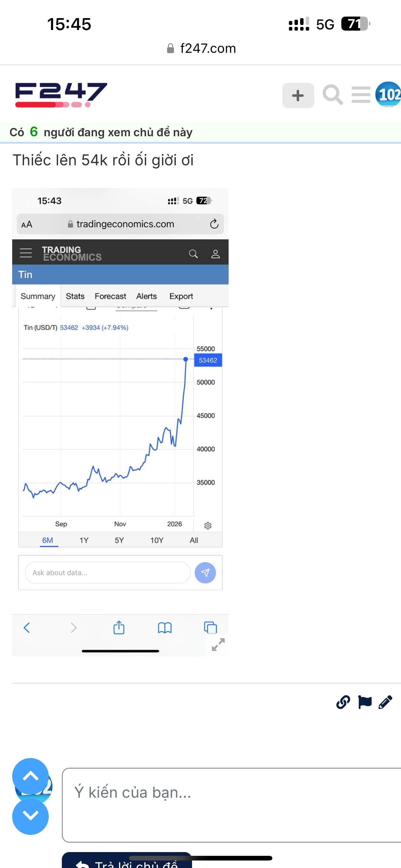Open the hamburger menu beside search
Viewport: 401px width, 868px height.
(x=361, y=95)
